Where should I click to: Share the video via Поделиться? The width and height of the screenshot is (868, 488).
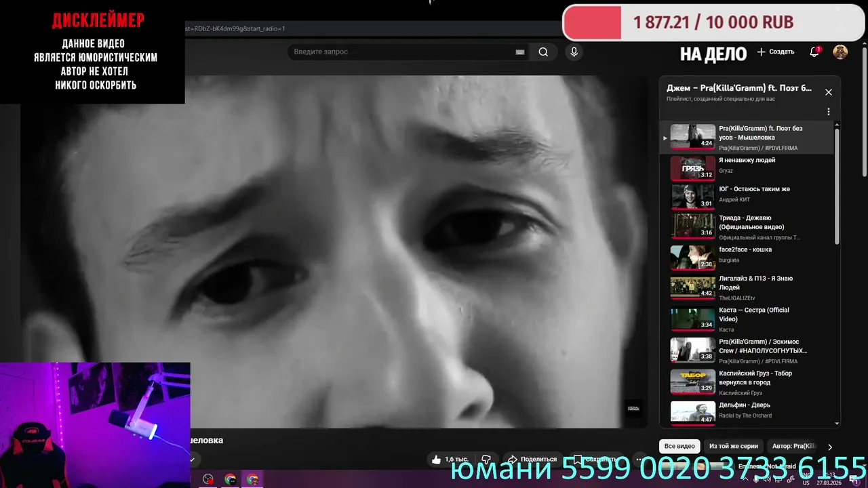point(532,459)
